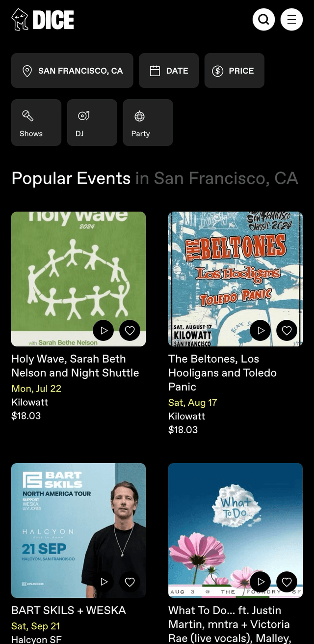The image size is (314, 644).
Task: Open the Date filter
Action: [169, 71]
